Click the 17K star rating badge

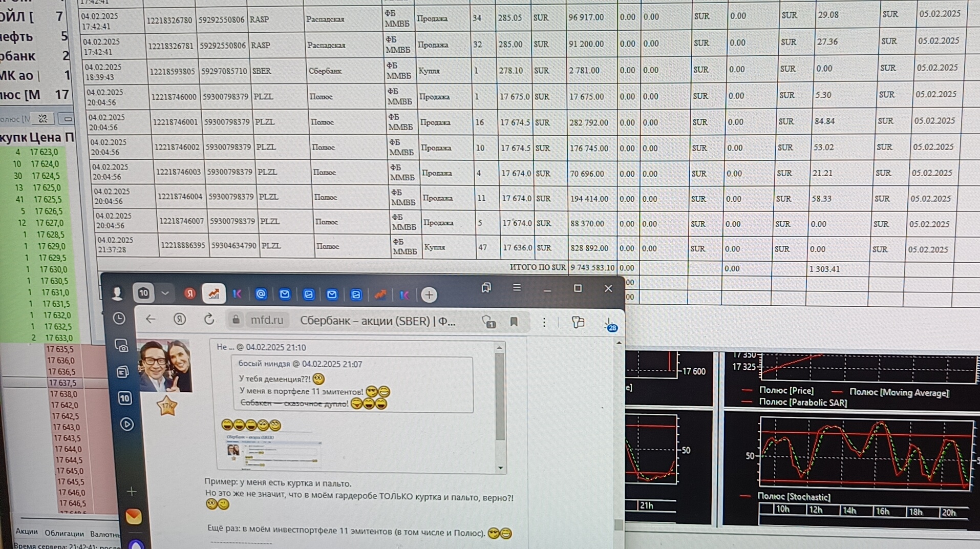pos(167,407)
